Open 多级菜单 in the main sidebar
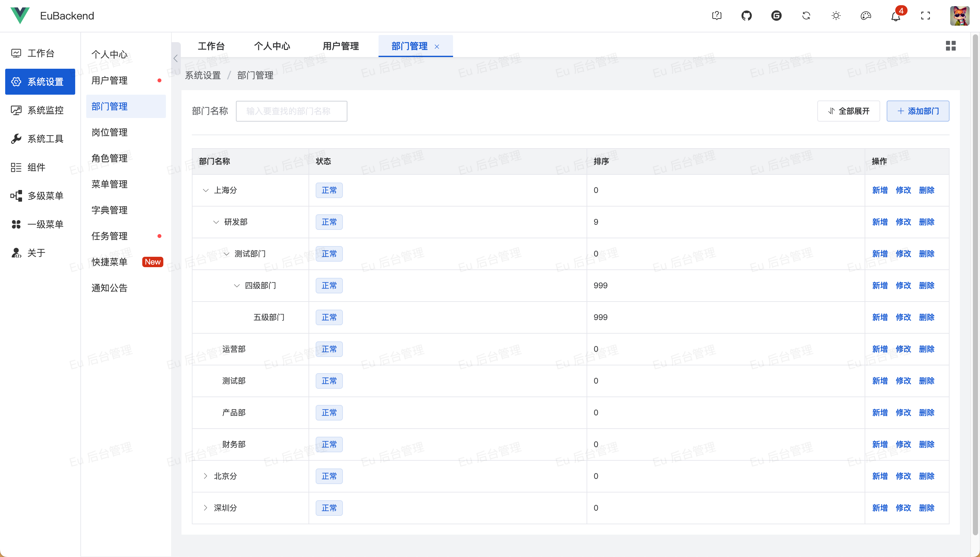980x557 pixels. point(40,196)
